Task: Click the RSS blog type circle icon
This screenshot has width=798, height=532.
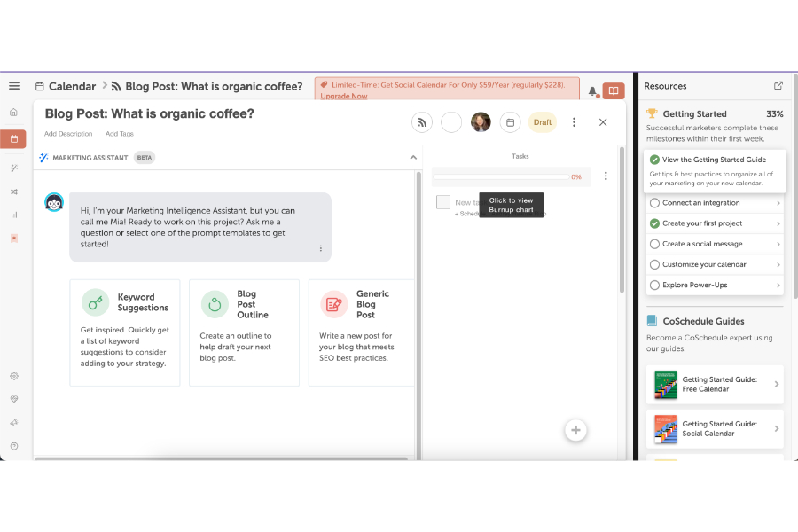Action: pos(422,122)
